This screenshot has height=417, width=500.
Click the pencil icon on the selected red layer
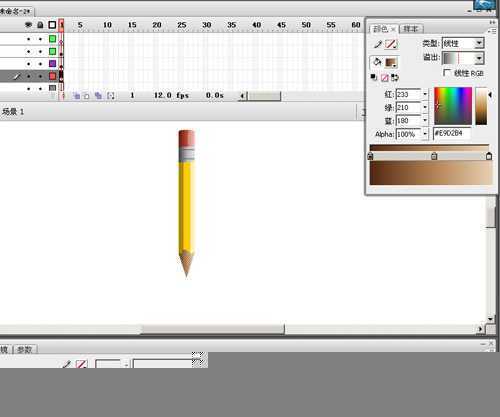click(x=17, y=77)
